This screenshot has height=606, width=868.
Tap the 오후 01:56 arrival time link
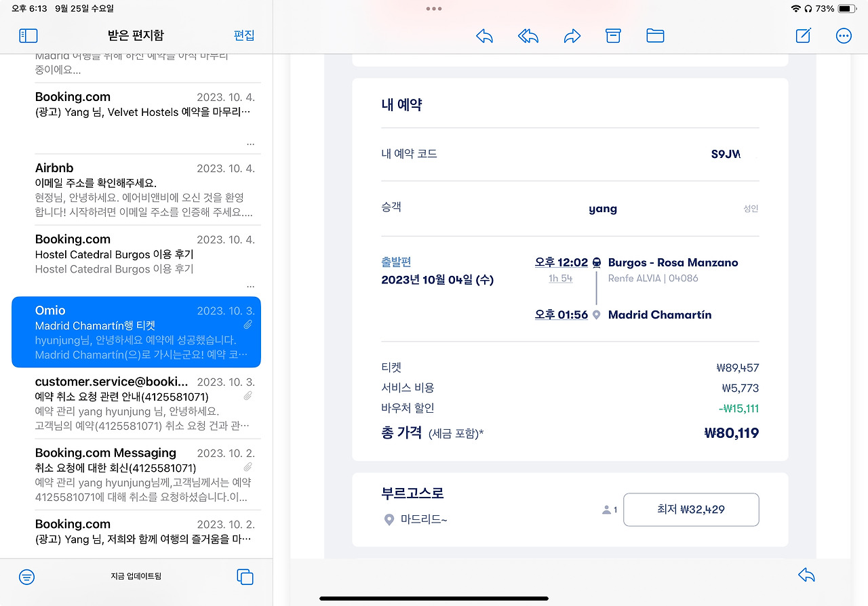pyautogui.click(x=561, y=315)
